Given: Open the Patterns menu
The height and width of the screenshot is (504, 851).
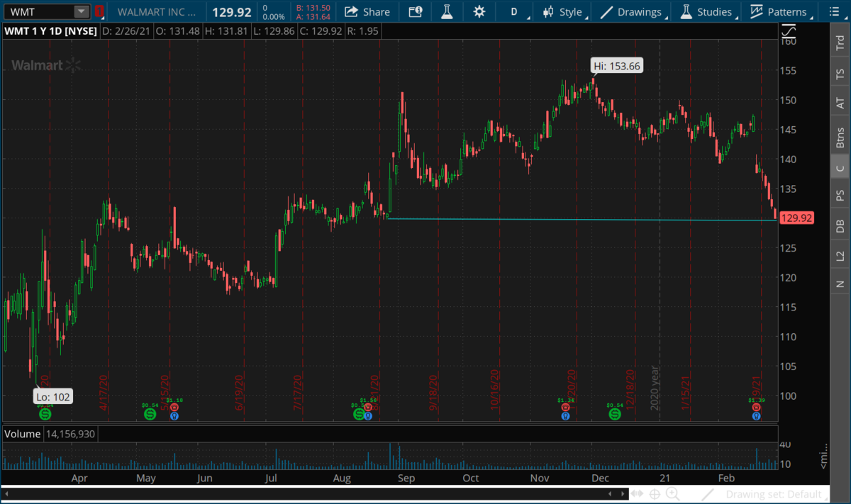Looking at the screenshot, I should pyautogui.click(x=780, y=11).
